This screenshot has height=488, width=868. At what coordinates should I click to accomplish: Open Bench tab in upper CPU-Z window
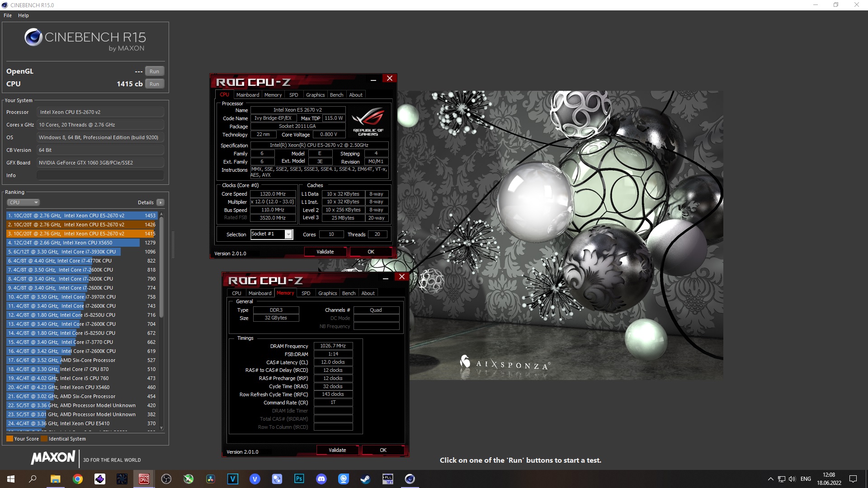click(x=337, y=95)
